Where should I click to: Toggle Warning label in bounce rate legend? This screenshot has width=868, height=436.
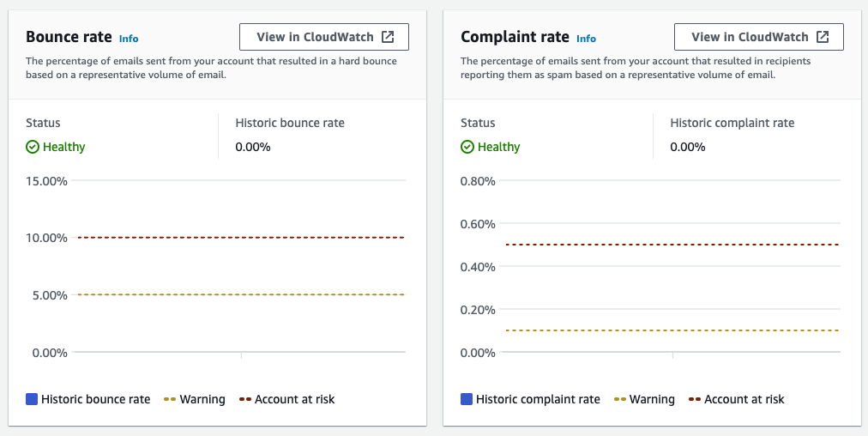tap(202, 399)
